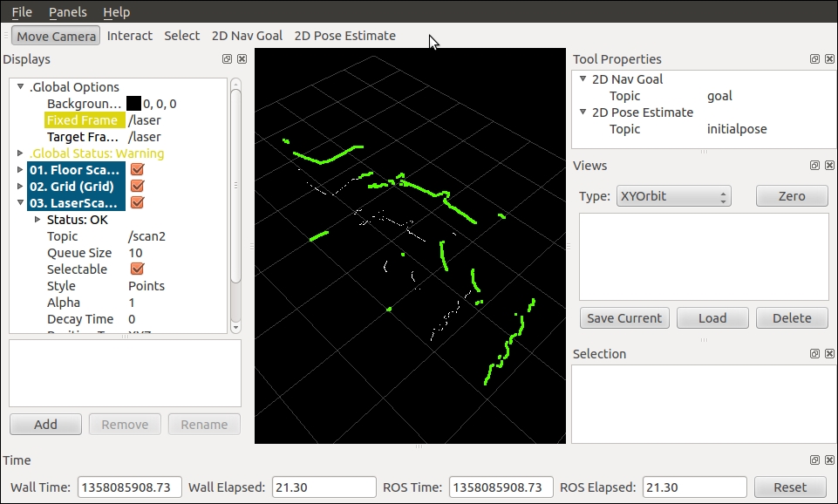Collapse the Global Options tree

(x=20, y=86)
